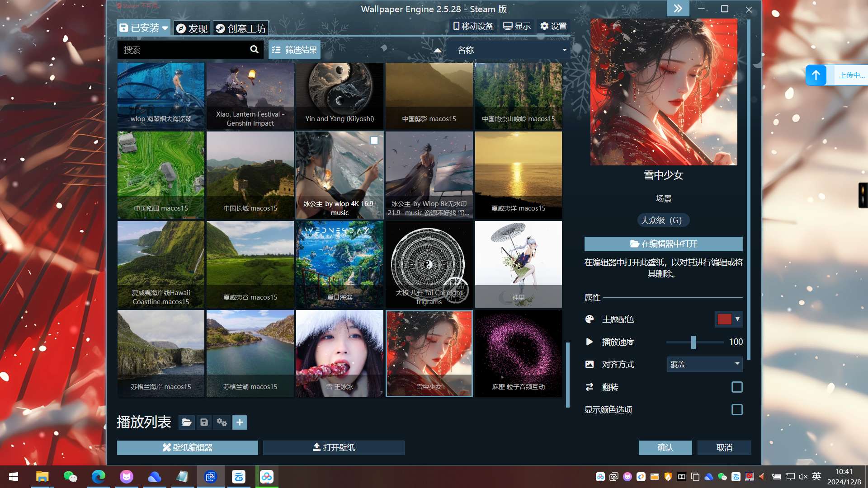Select 中国的崇山峻岭 macos15 wallpaper
868x488 pixels.
click(518, 96)
